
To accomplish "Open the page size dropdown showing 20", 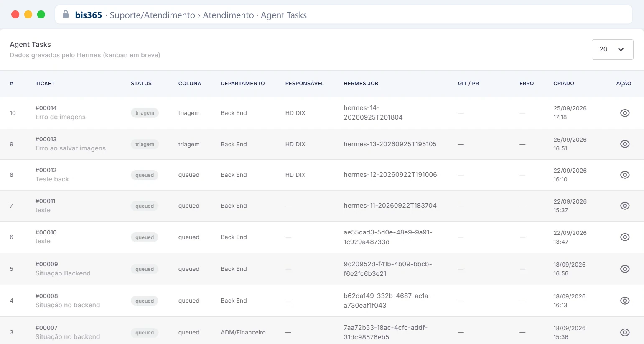I will tap(612, 49).
